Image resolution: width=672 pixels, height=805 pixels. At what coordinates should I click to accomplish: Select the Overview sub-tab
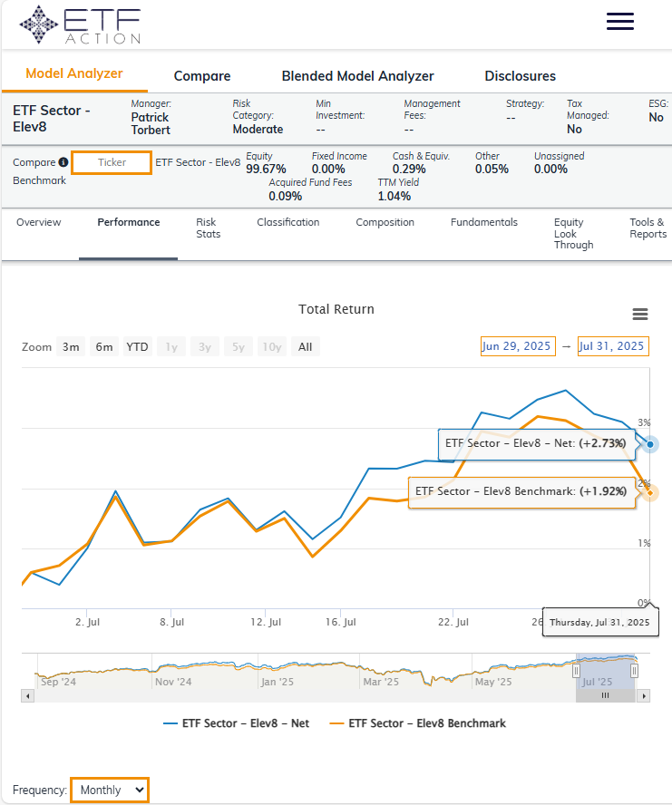(x=38, y=222)
